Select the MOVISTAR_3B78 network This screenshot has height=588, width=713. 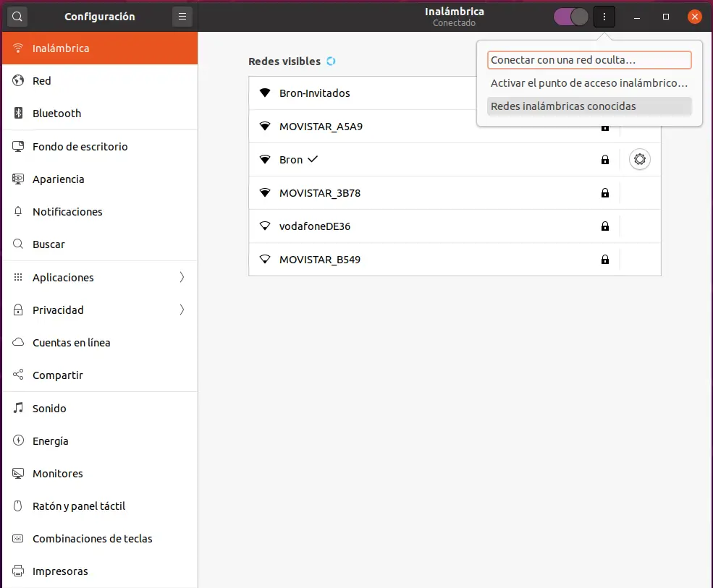click(x=455, y=193)
